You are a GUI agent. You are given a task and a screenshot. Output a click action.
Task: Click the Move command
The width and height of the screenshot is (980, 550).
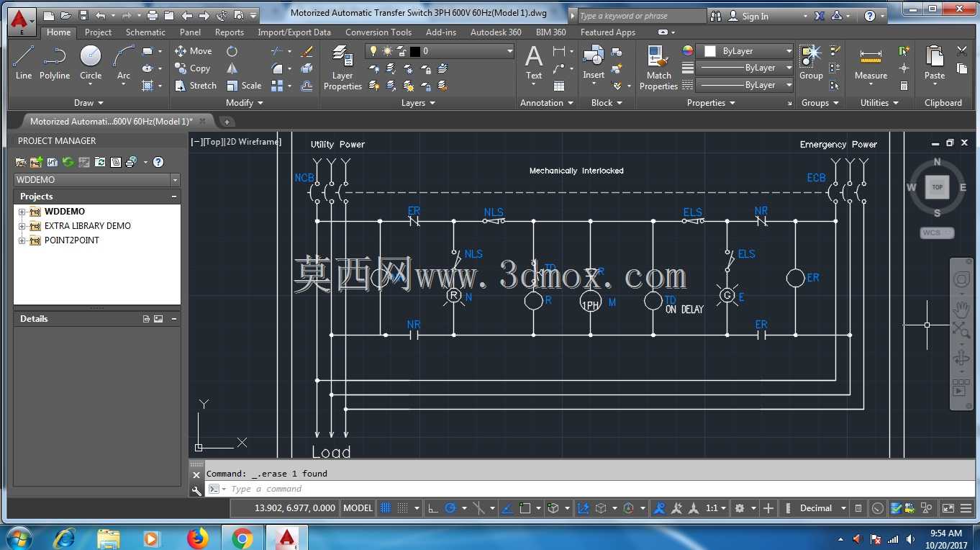pyautogui.click(x=194, y=51)
